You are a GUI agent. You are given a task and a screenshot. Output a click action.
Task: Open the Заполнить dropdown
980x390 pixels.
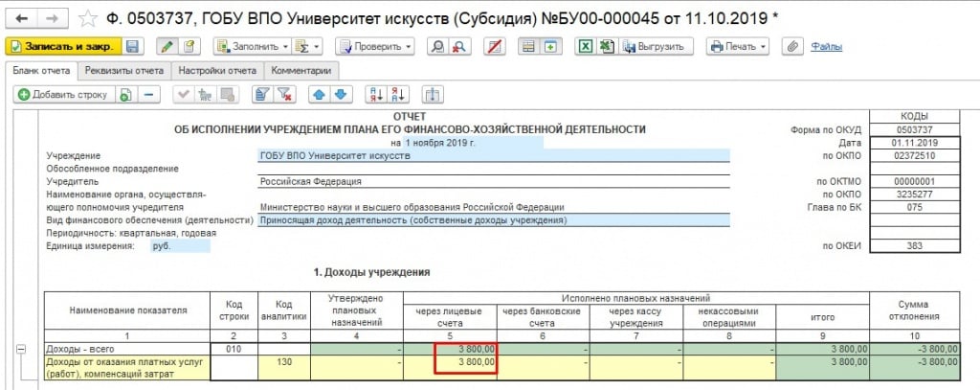pos(253,46)
